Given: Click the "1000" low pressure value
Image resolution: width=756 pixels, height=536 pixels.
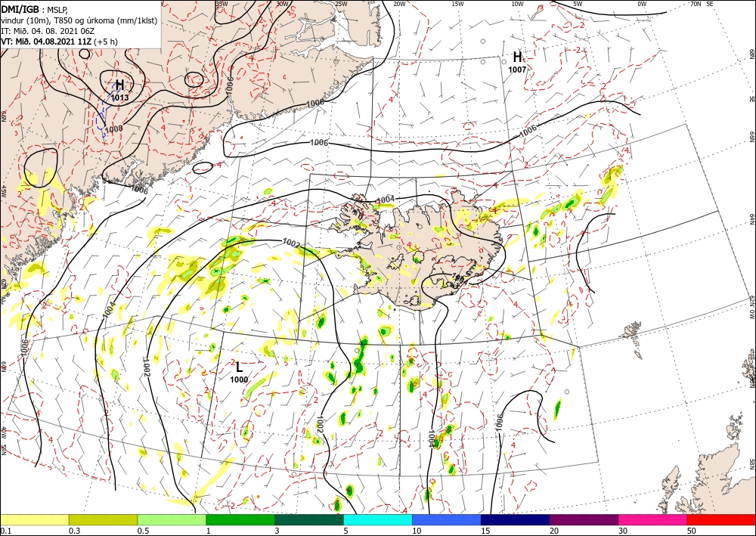Looking at the screenshot, I should click(x=239, y=380).
